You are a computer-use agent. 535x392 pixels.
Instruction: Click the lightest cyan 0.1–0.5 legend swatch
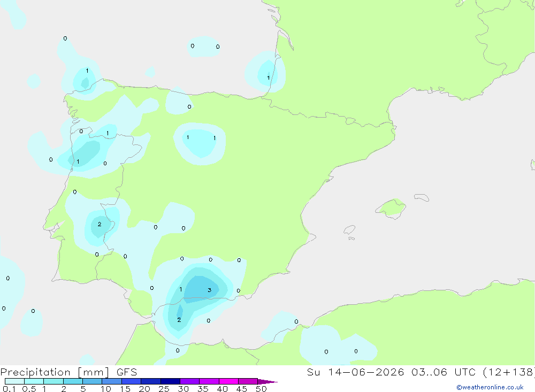pos(14,381)
